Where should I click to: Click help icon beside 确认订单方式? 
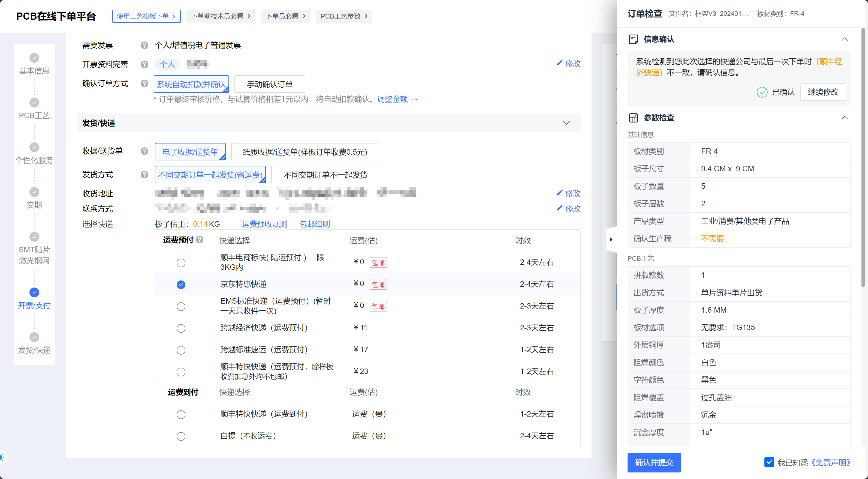click(x=144, y=83)
